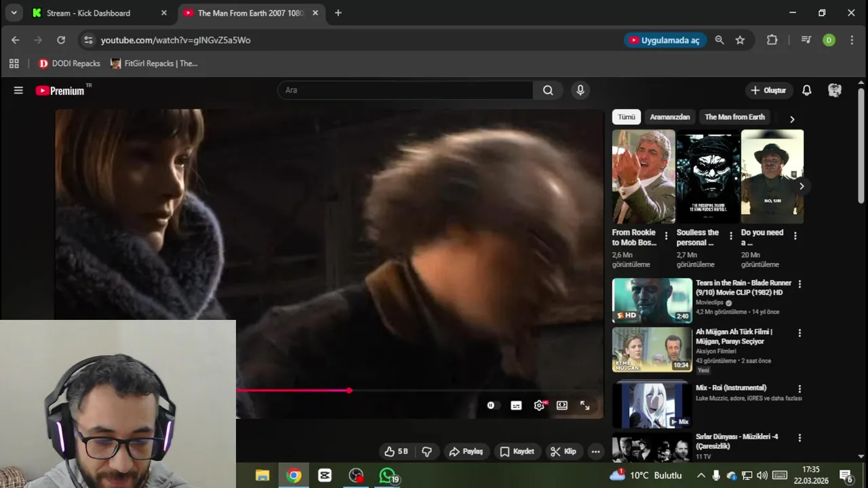Image resolution: width=868 pixels, height=488 pixels.
Task: Open File Explorer from taskbar
Action: pyautogui.click(x=262, y=476)
